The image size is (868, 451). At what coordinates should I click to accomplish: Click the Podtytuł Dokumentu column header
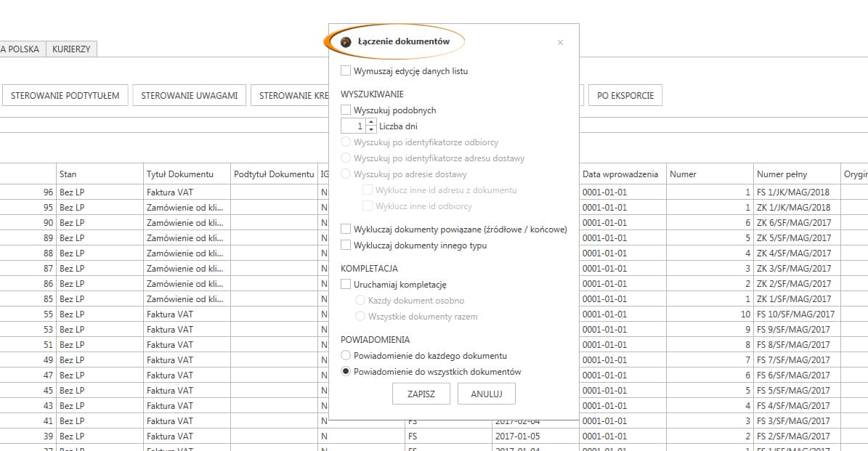point(274,174)
